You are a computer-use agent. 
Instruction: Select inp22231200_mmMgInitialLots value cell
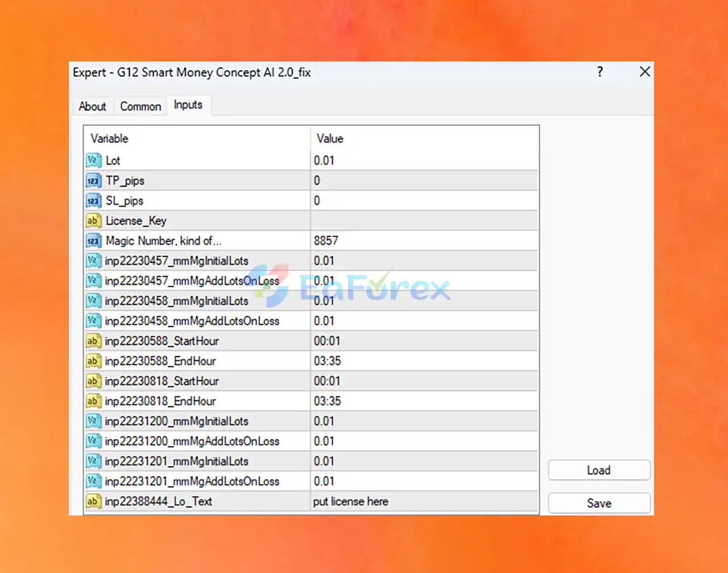(x=424, y=421)
